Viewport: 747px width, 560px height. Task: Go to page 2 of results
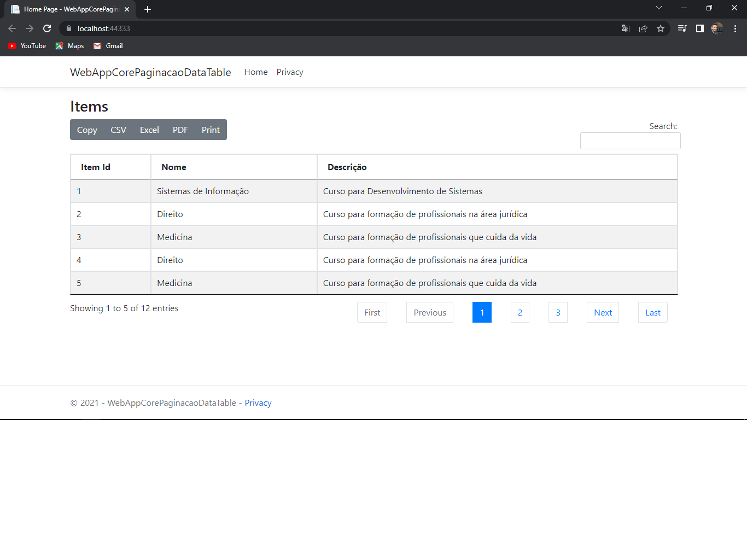(520, 312)
